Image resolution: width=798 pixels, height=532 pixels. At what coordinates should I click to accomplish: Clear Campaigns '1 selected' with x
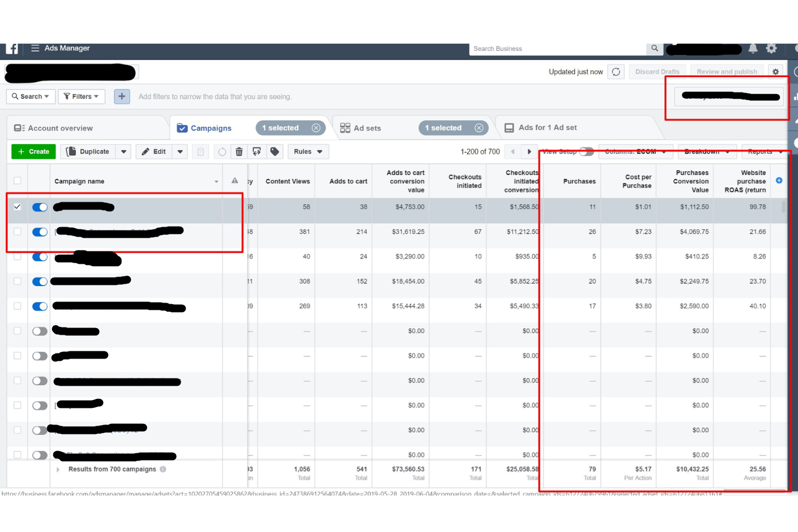pos(316,128)
